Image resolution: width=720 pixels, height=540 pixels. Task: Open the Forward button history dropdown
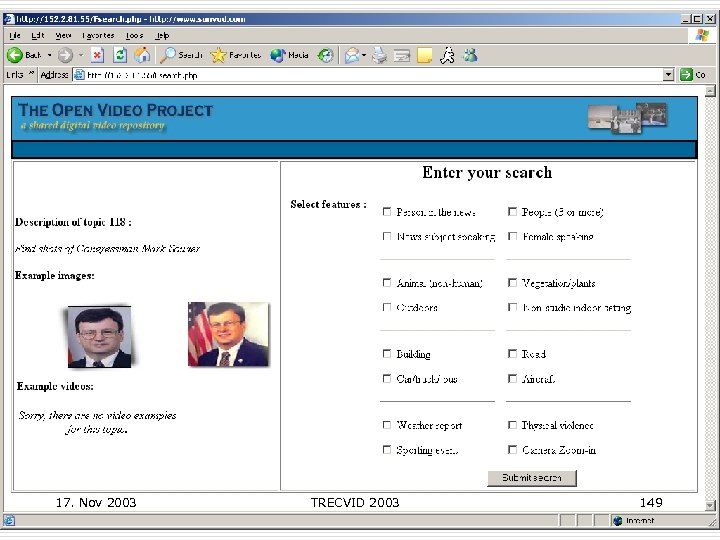click(81, 55)
